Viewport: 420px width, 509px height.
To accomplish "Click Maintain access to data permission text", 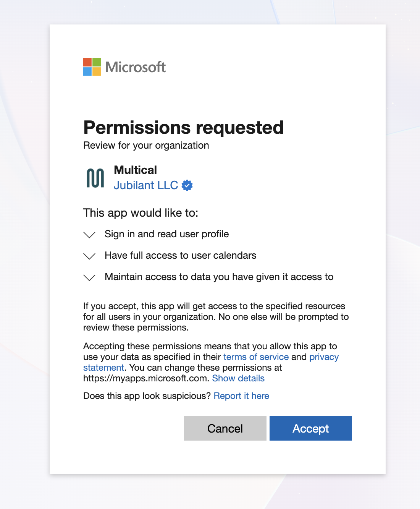I will [219, 277].
